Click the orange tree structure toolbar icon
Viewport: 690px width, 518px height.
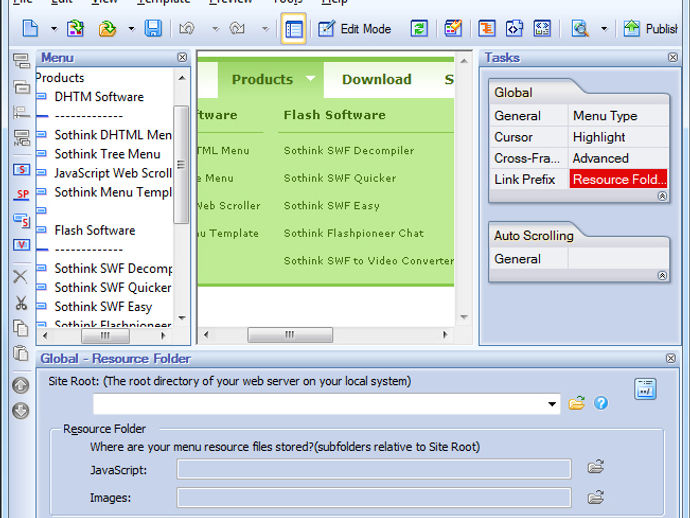487,29
